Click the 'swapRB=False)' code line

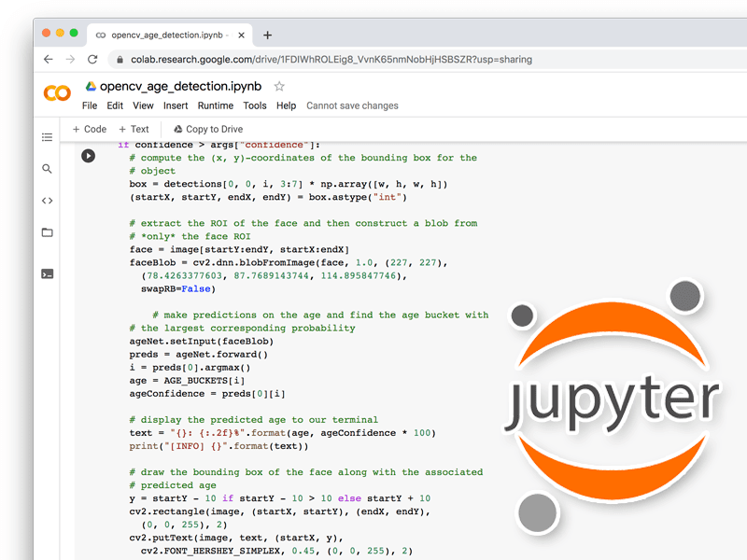click(x=178, y=289)
